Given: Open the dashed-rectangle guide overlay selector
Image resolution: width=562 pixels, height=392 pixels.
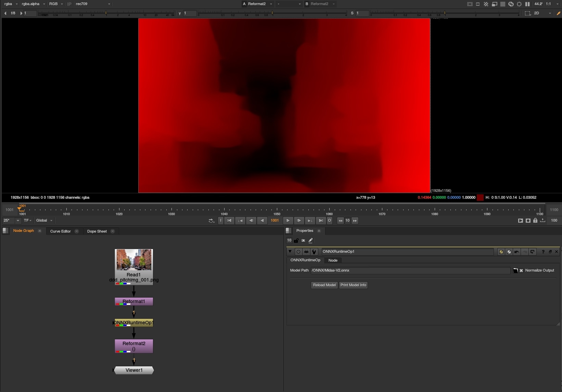Looking at the screenshot, I should point(528,13).
